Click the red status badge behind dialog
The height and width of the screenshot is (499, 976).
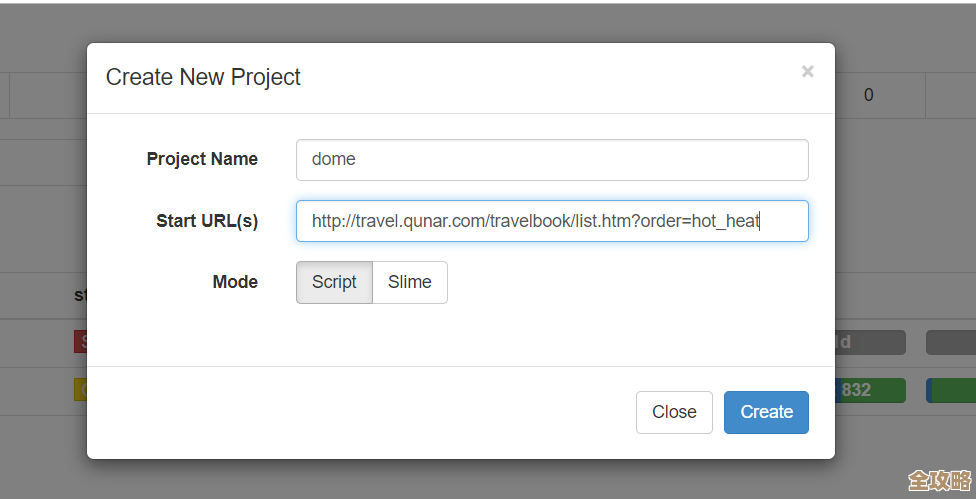80,342
